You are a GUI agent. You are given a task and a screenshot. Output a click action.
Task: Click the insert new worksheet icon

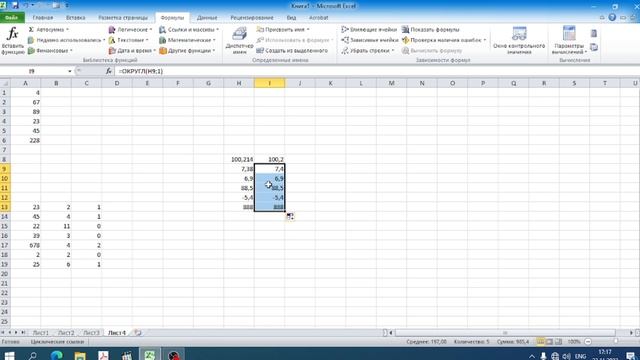coord(138,333)
